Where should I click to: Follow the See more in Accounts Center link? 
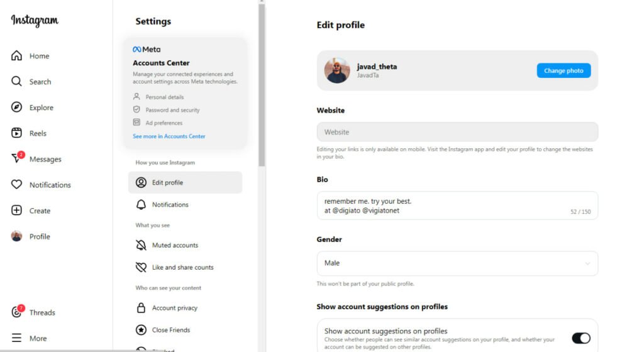pos(169,136)
